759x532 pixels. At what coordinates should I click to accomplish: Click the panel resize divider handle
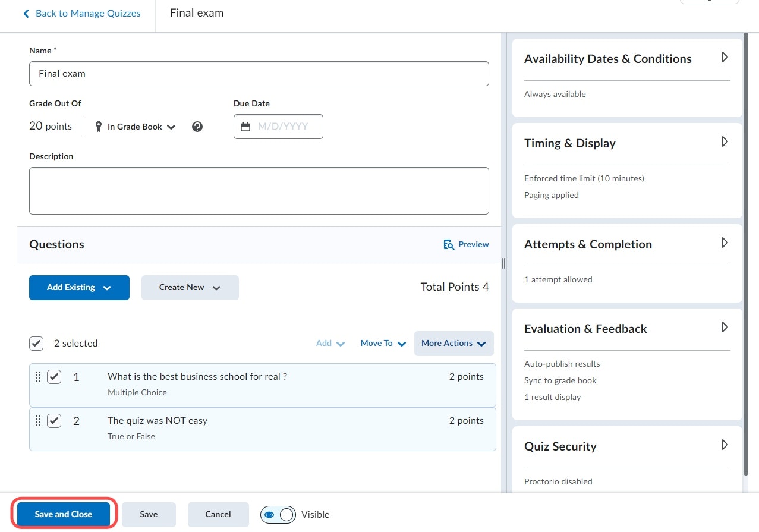click(503, 263)
